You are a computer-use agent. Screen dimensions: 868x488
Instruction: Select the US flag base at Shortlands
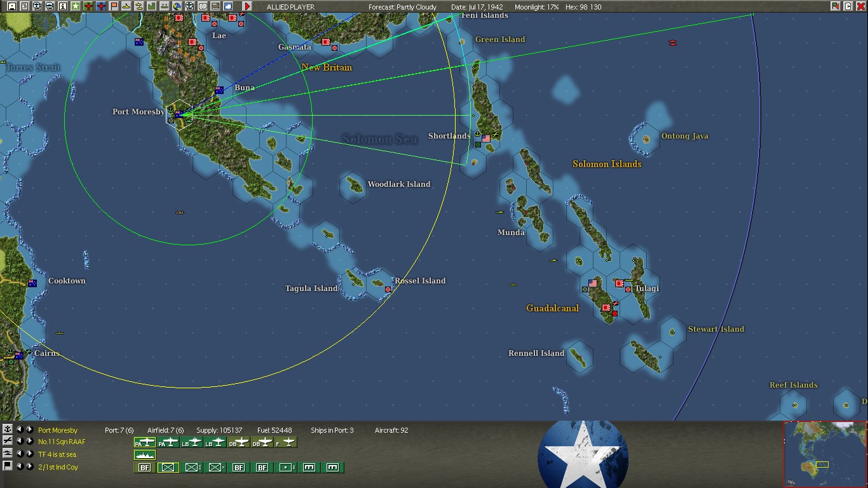coord(486,138)
